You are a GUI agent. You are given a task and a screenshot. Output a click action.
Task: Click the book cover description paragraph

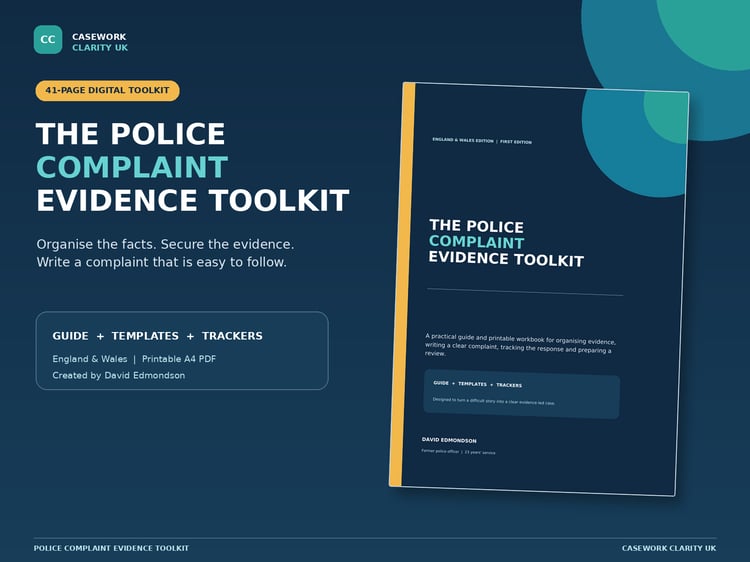(520, 345)
